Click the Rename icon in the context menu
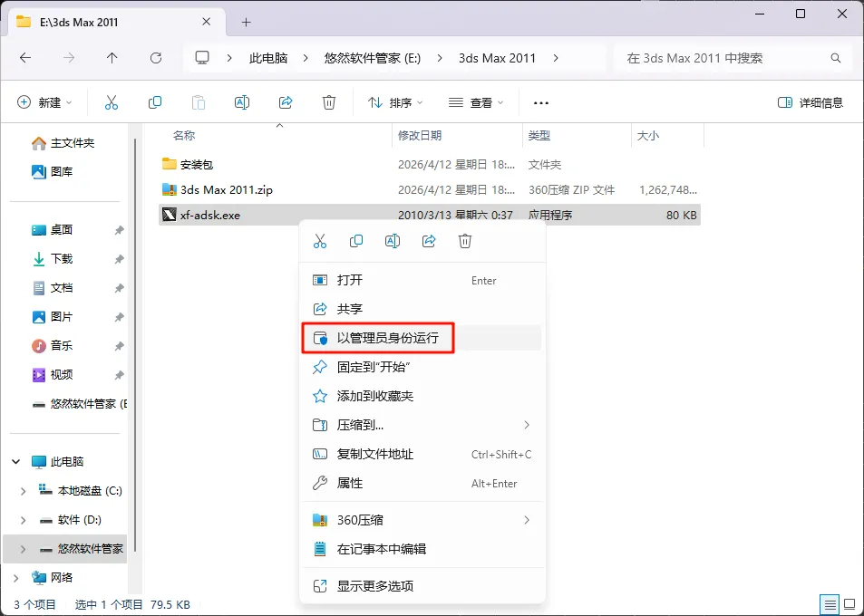 coord(393,241)
